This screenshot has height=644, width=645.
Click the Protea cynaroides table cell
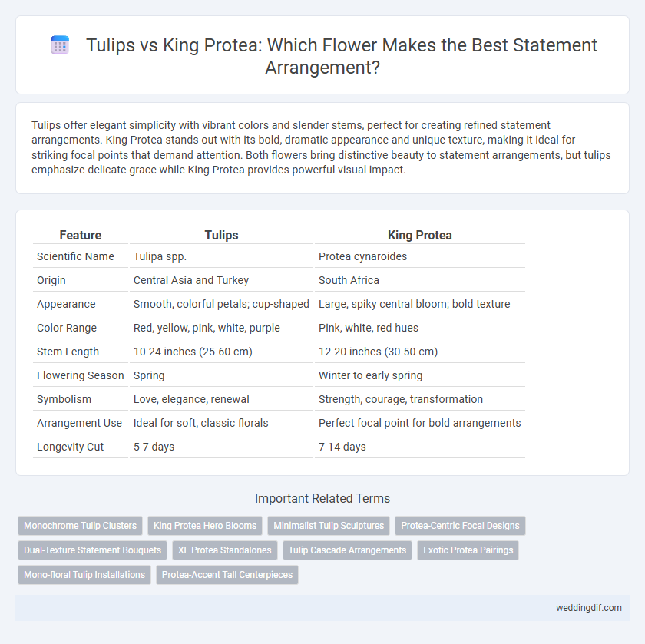click(x=362, y=256)
